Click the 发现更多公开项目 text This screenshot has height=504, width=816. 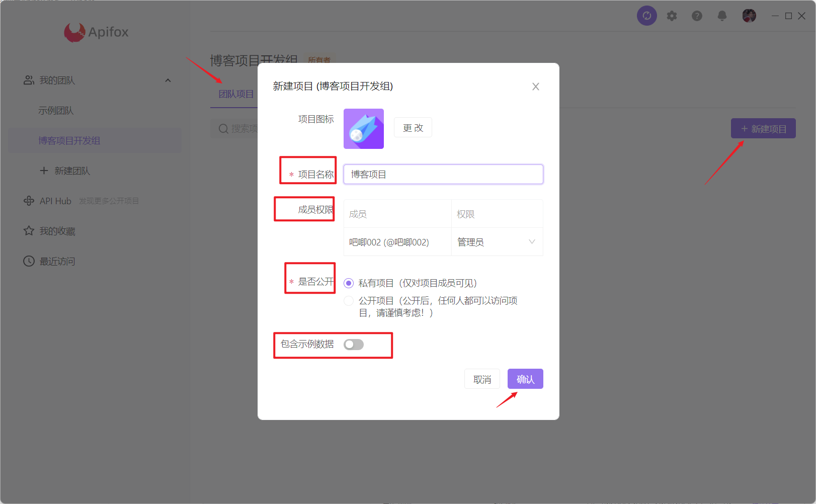109,201
